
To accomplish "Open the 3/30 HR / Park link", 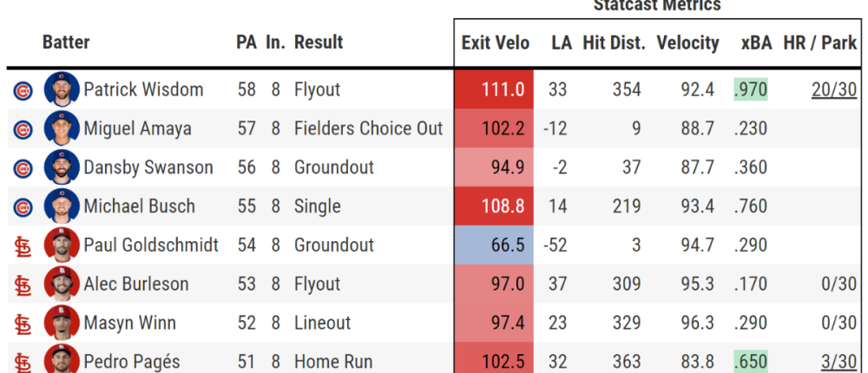I will (x=839, y=362).
